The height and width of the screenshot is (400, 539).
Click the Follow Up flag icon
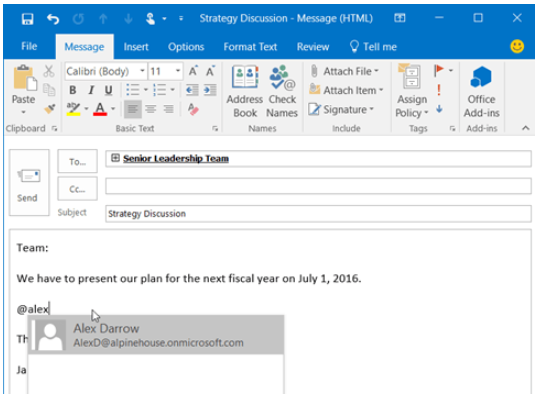(x=439, y=71)
